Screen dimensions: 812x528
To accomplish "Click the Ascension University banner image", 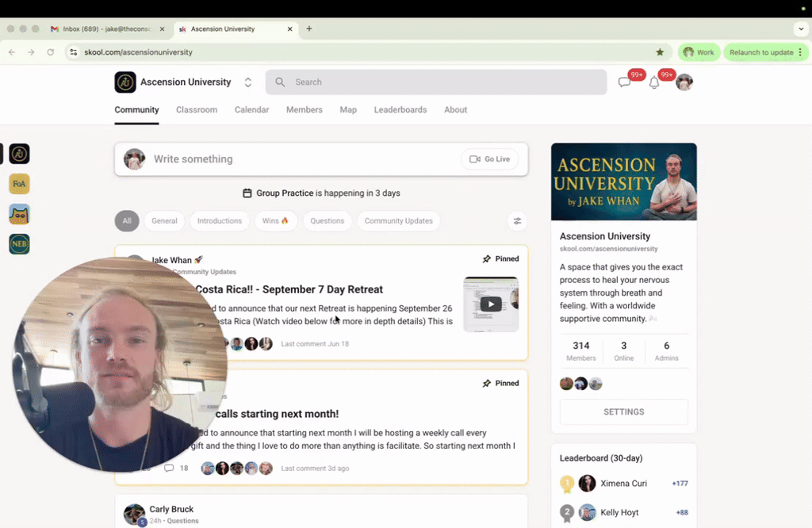I will [624, 182].
